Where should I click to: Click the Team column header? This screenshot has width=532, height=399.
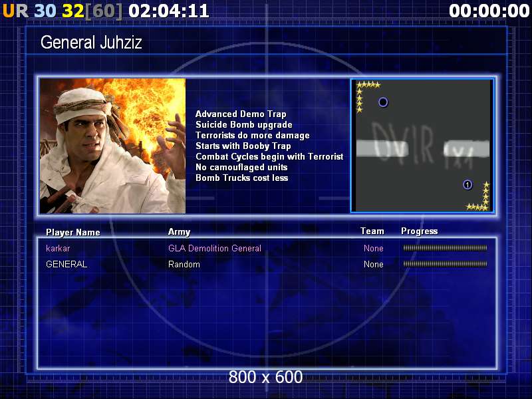pos(372,231)
